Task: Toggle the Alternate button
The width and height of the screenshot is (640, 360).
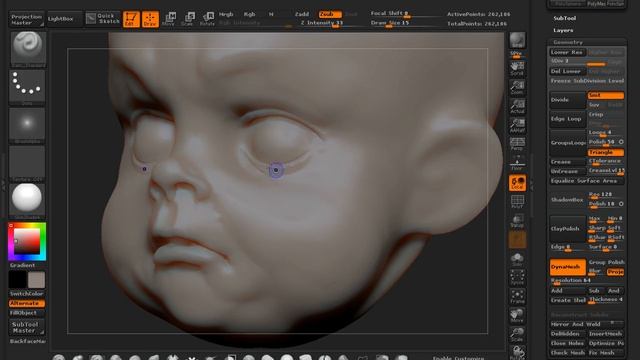Action: 27,304
